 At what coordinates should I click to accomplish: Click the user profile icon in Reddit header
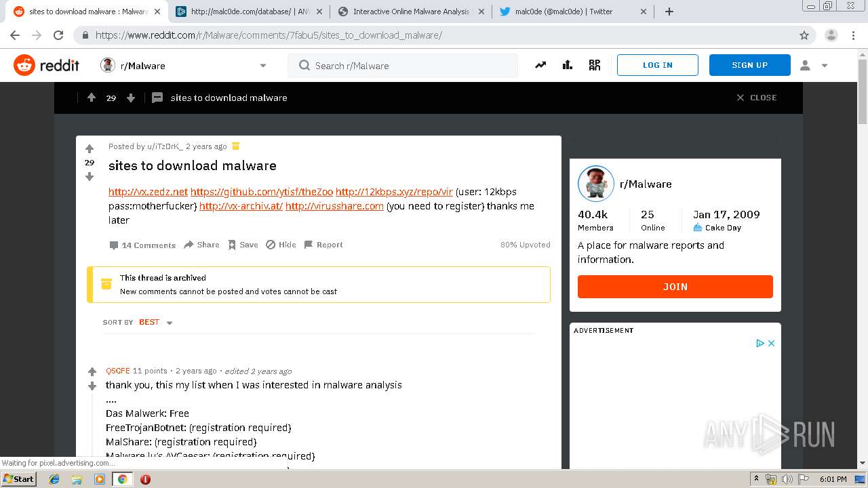pos(805,65)
